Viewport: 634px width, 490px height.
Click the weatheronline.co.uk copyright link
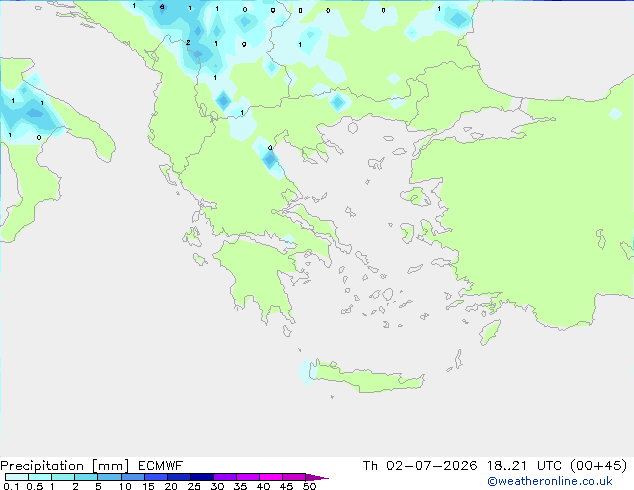(550, 481)
